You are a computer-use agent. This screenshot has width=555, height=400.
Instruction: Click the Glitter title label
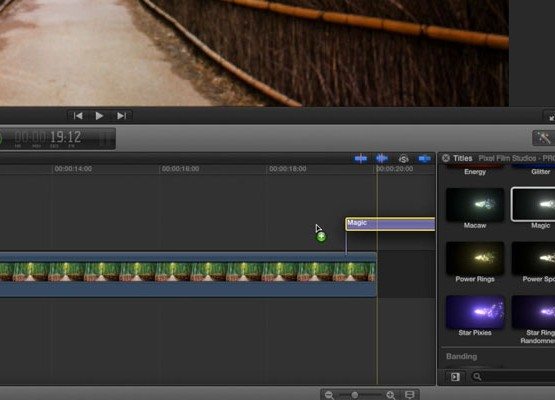click(540, 172)
